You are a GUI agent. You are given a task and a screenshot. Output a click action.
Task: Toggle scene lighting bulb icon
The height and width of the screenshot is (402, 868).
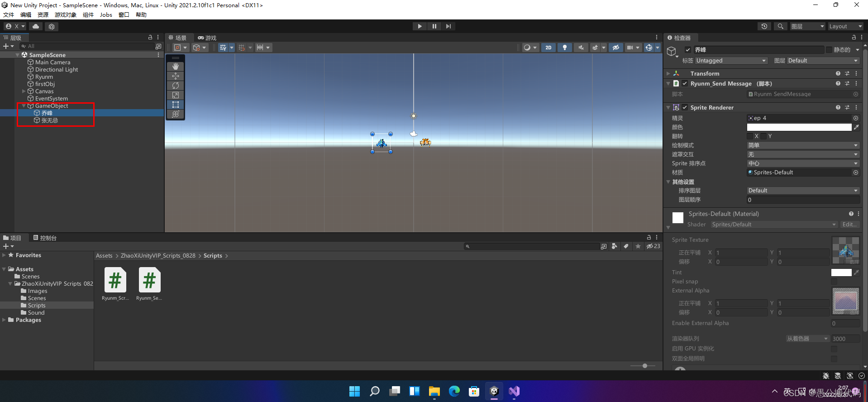pos(565,48)
